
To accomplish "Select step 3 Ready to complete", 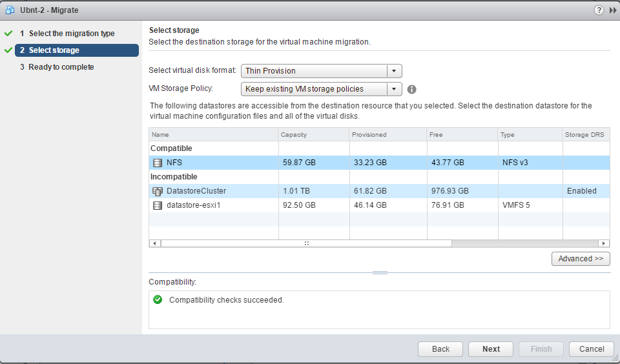I will click(x=61, y=67).
